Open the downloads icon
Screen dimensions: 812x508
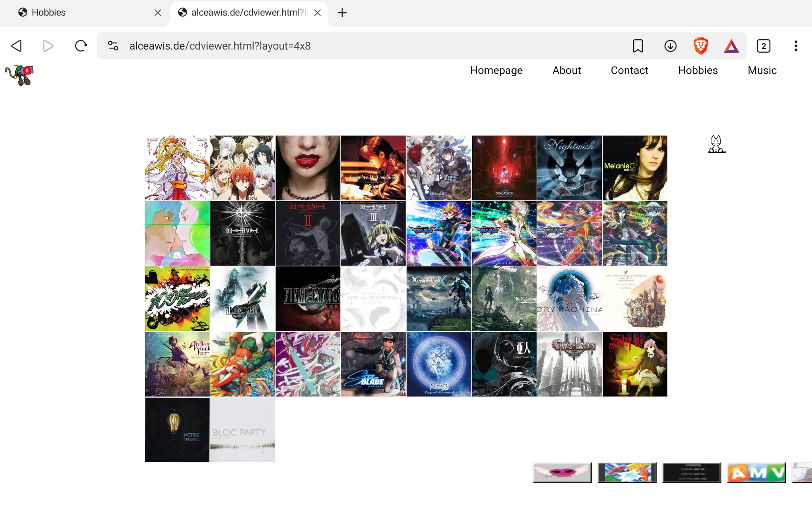click(x=670, y=46)
